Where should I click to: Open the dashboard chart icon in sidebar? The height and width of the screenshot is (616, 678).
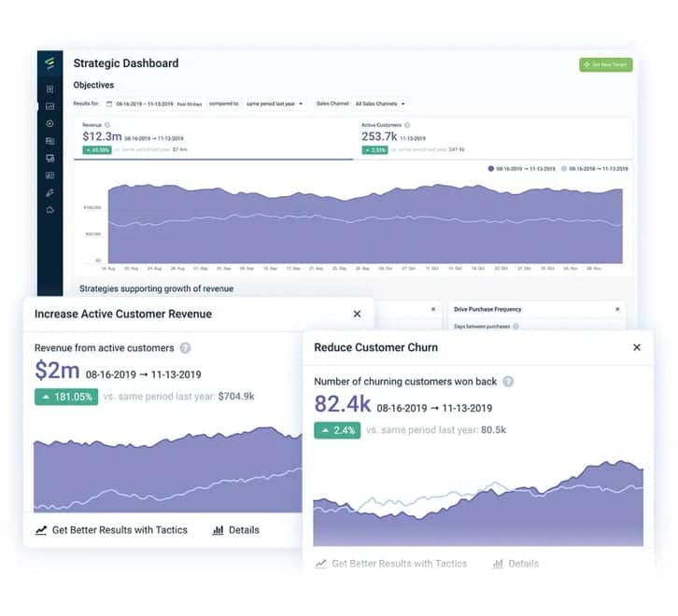[x=50, y=106]
